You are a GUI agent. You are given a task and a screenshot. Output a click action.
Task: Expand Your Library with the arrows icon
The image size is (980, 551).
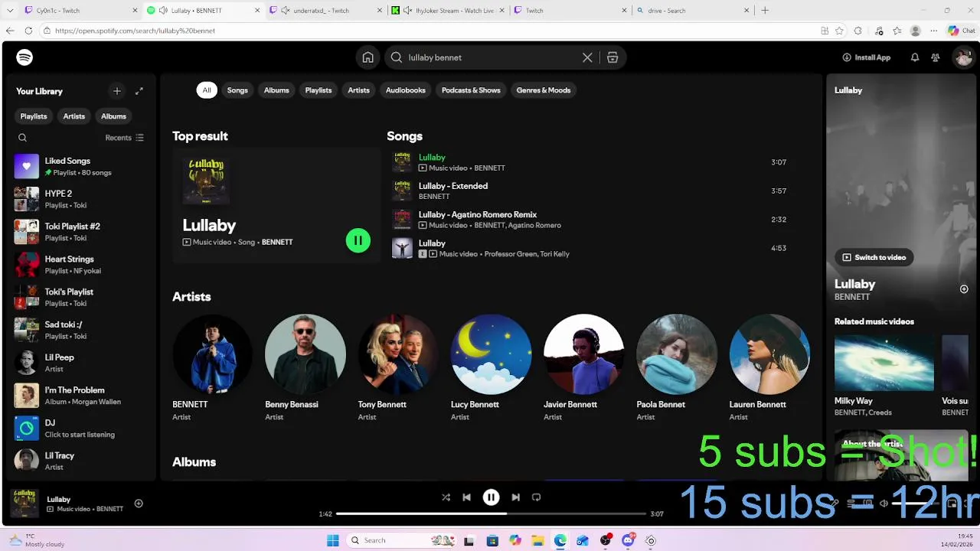139,91
